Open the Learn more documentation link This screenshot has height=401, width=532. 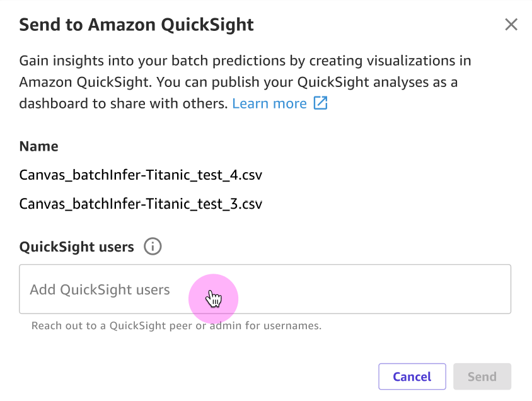tap(269, 103)
